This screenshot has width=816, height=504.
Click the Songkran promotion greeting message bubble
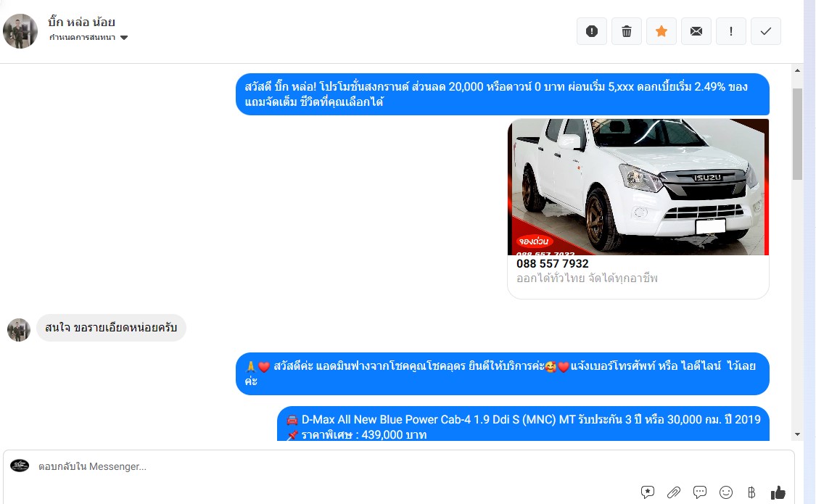click(502, 94)
